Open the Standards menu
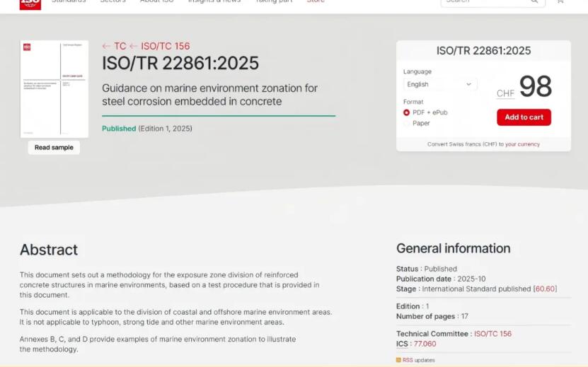Viewport: 588px width, 367px height. [x=69, y=2]
